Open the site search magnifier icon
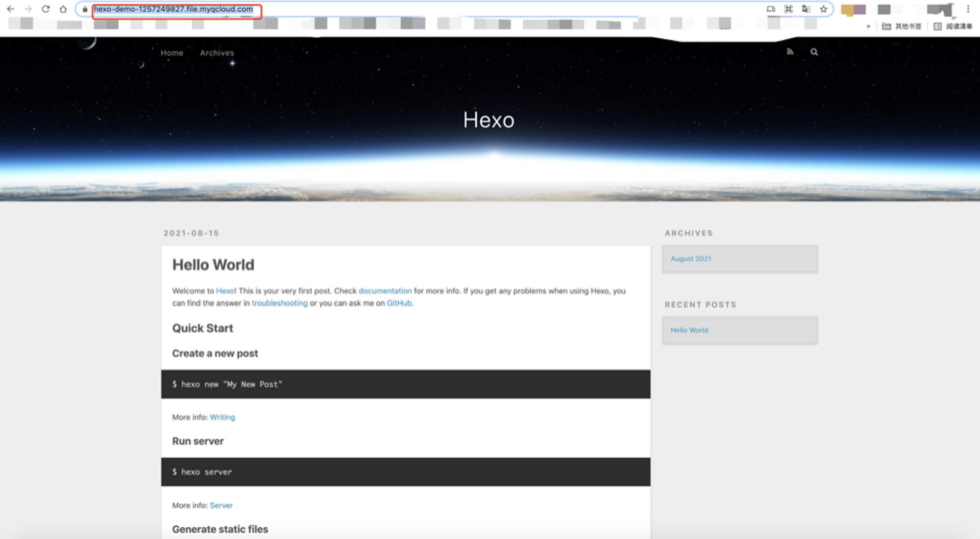980x539 pixels. (814, 52)
